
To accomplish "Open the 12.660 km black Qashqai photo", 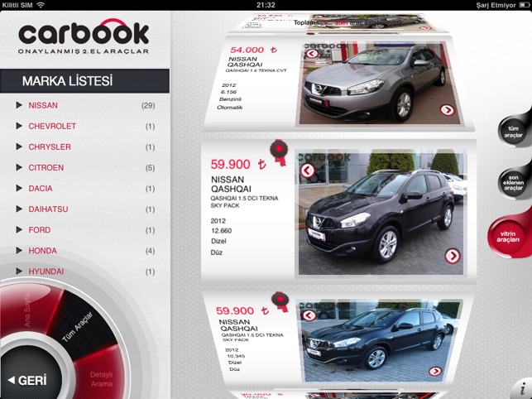I will tap(381, 212).
